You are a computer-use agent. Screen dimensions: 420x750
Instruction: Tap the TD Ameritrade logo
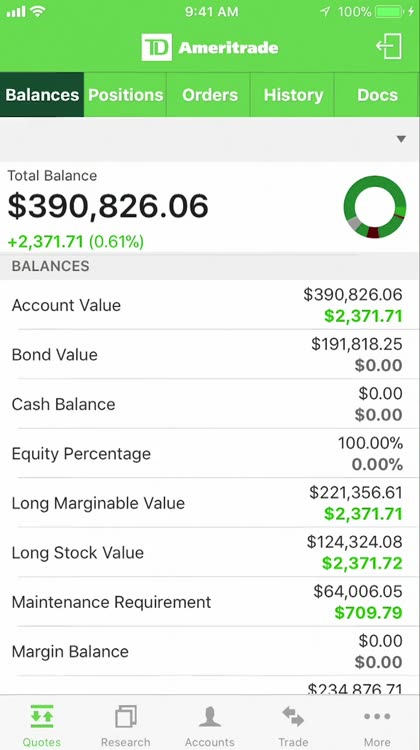pos(210,47)
